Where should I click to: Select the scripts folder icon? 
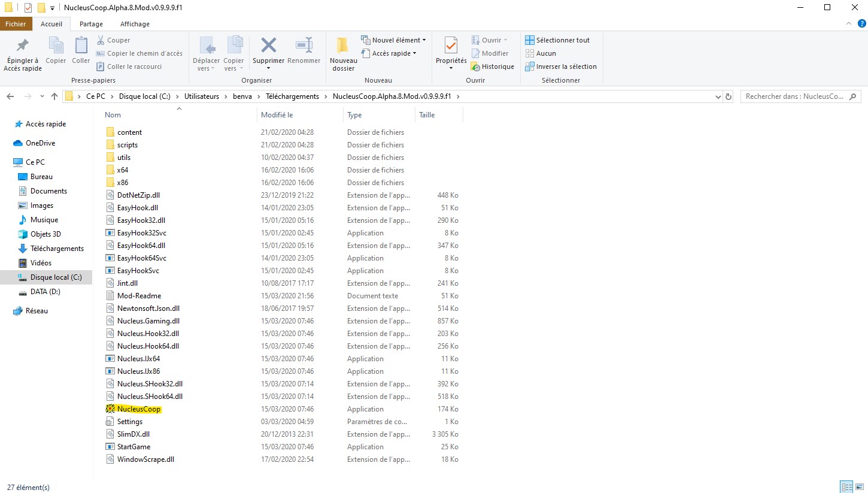point(110,145)
